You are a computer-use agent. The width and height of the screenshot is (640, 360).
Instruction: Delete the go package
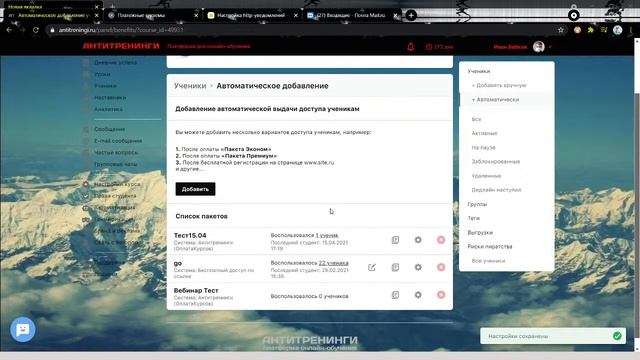pos(441,267)
